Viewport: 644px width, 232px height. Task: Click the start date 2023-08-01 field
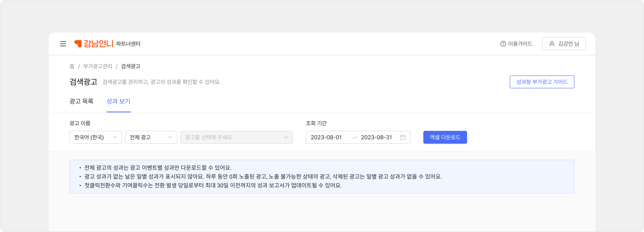point(326,137)
